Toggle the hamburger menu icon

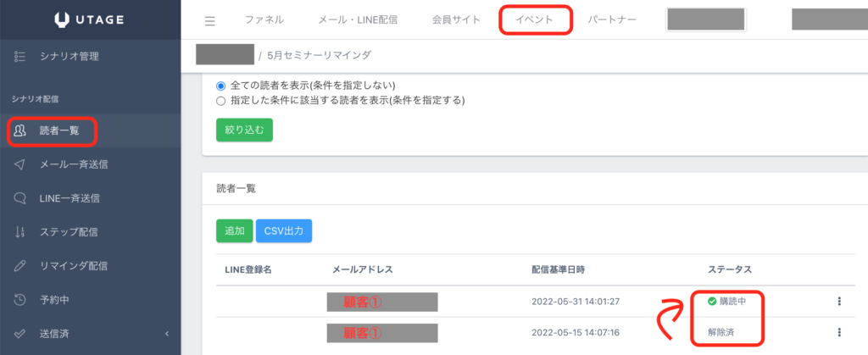[210, 20]
